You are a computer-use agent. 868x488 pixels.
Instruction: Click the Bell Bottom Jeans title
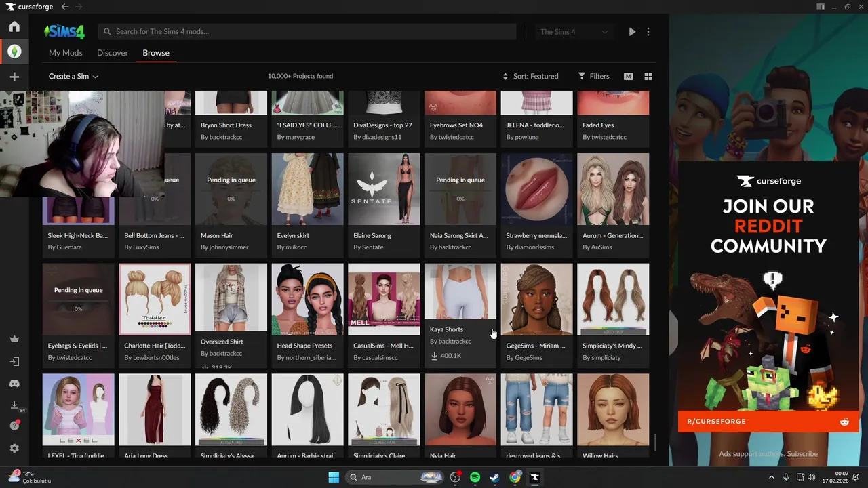(x=154, y=235)
